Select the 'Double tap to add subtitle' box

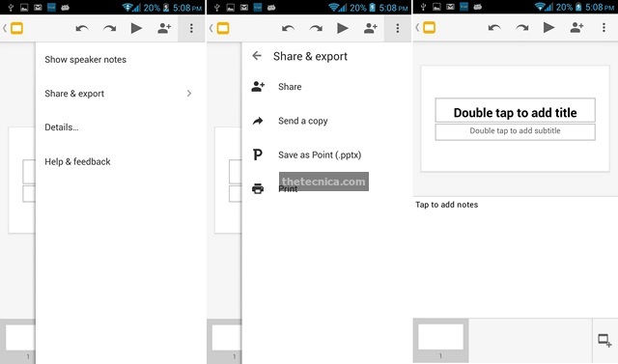[x=515, y=132]
